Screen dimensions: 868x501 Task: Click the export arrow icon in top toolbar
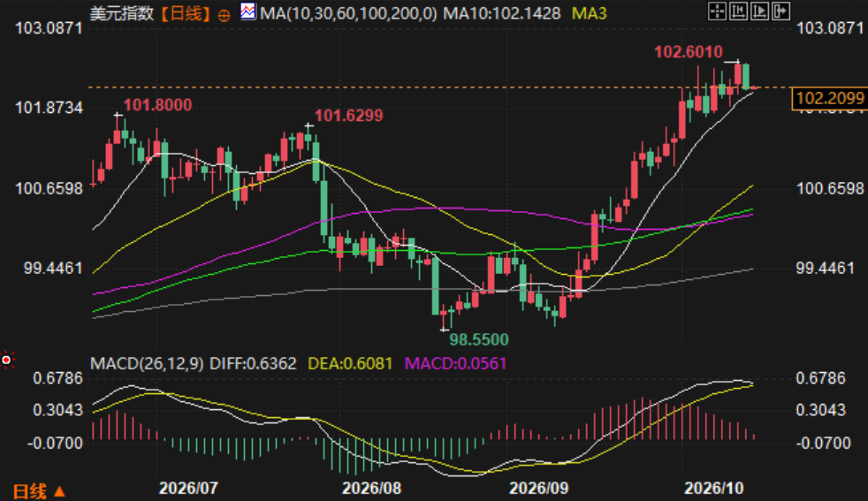pos(780,11)
